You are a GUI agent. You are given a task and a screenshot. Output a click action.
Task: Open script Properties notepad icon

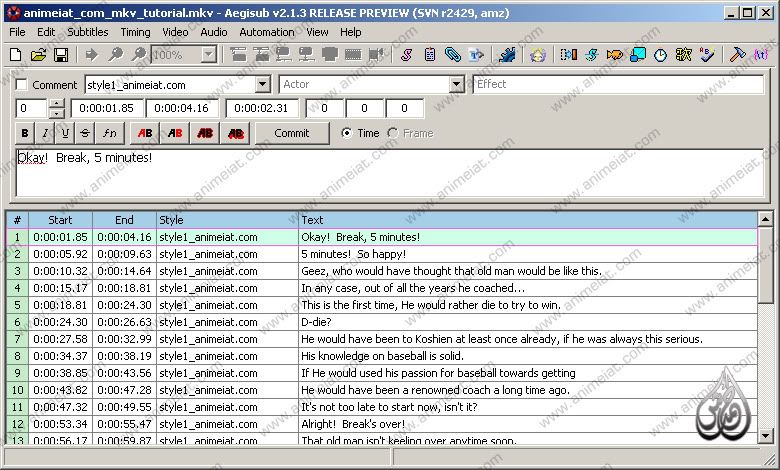(x=430, y=55)
